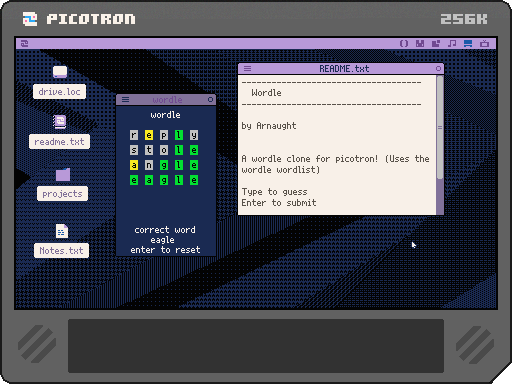
Task: Click the README.txt title bar
Action: [341, 69]
